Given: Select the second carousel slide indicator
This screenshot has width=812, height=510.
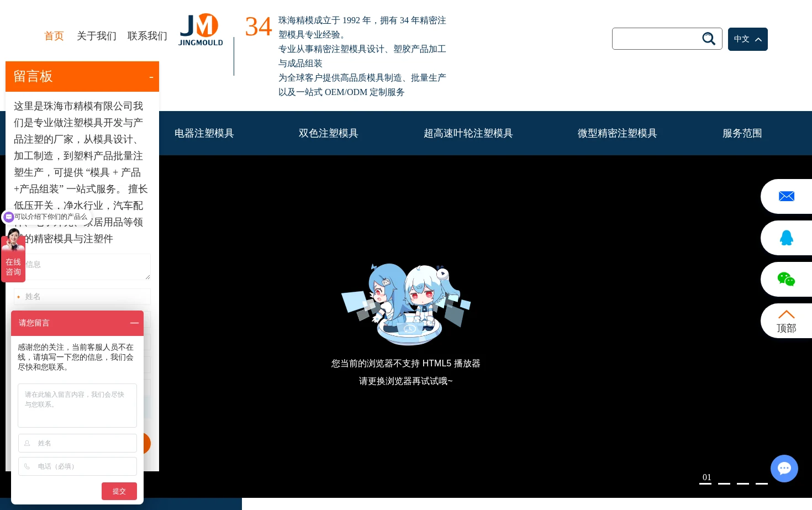Looking at the screenshot, I should 724,483.
